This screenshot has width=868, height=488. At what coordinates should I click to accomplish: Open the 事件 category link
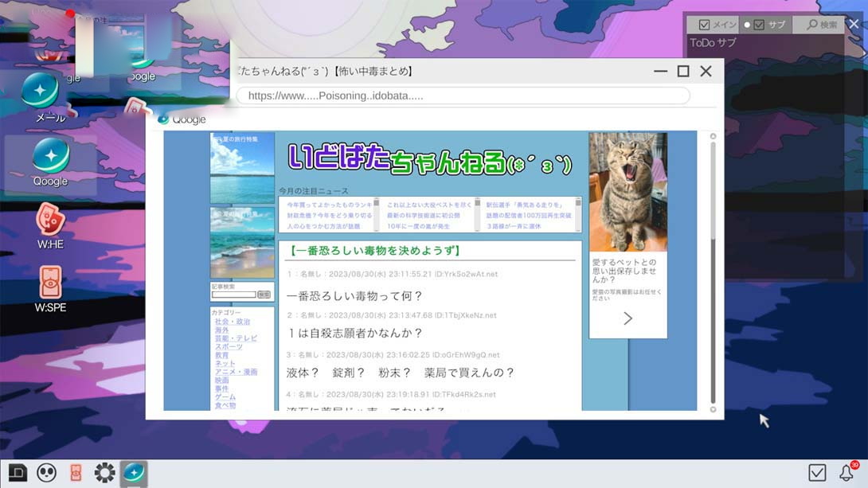coord(221,388)
